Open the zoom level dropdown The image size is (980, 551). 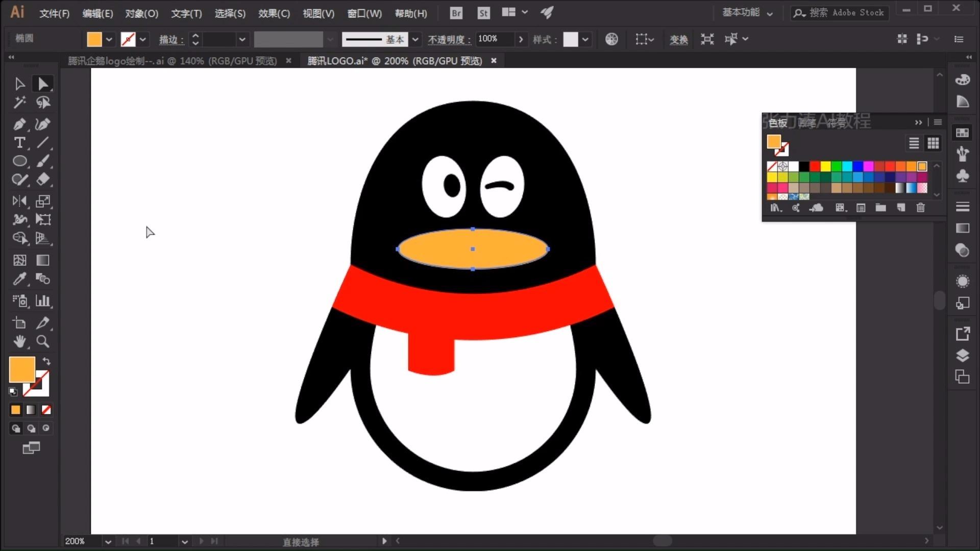click(108, 541)
